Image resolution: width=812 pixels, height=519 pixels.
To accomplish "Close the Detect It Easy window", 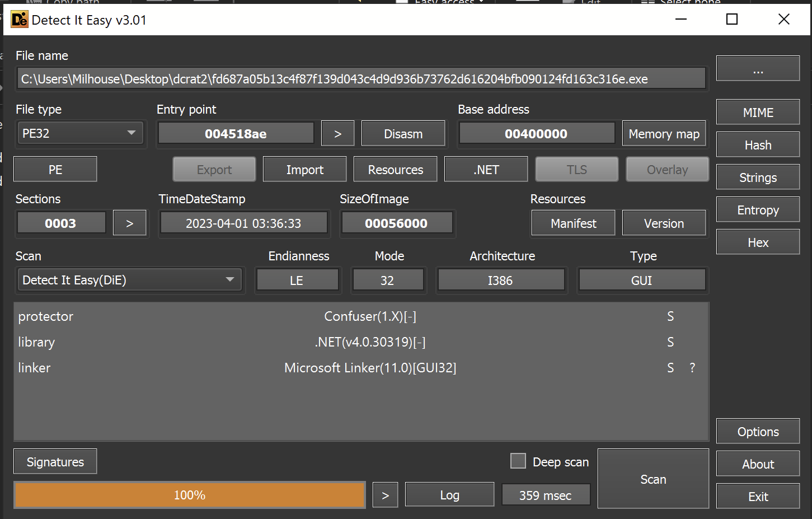I will pos(784,20).
